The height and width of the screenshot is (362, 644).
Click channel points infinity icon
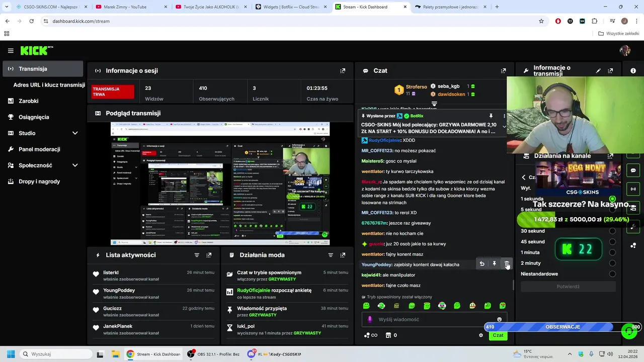pos(370,335)
